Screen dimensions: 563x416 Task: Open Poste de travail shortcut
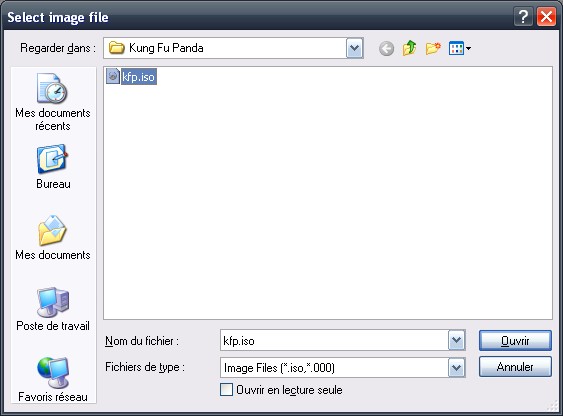(53, 309)
